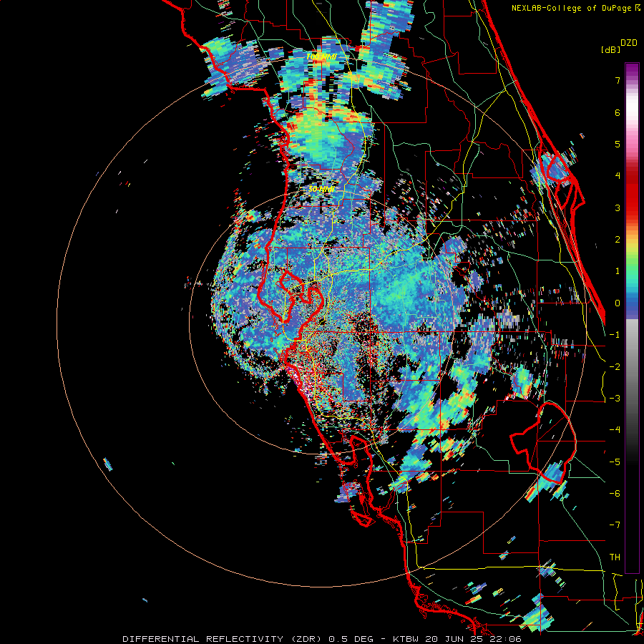Click the ZDR color scale bar
The width and height of the screenshot is (644, 644).
pos(632,318)
